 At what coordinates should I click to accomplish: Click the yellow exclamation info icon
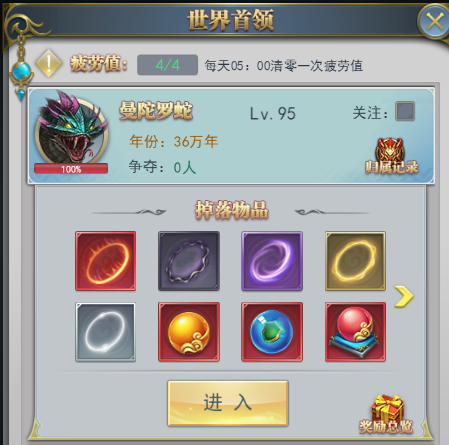click(49, 63)
